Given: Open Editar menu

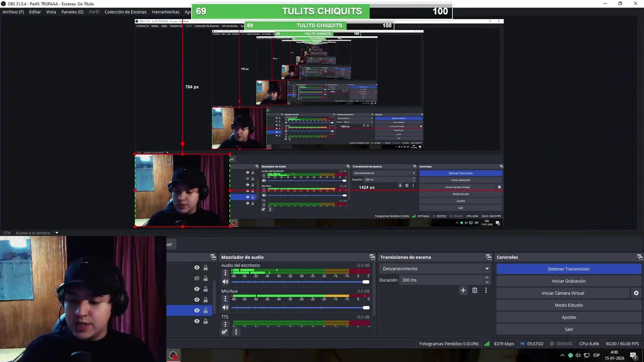Looking at the screenshot, I should [x=35, y=12].
